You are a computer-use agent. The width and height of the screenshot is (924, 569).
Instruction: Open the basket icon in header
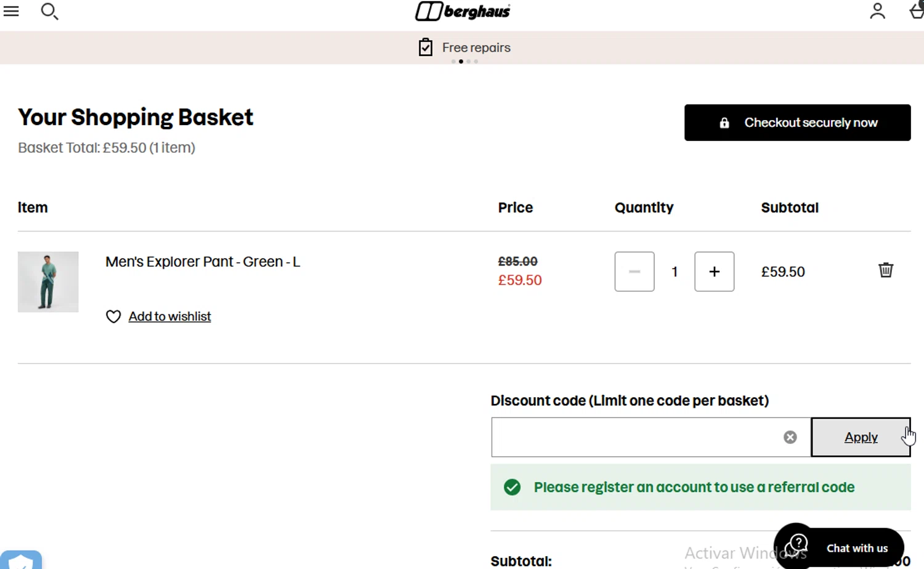click(917, 11)
